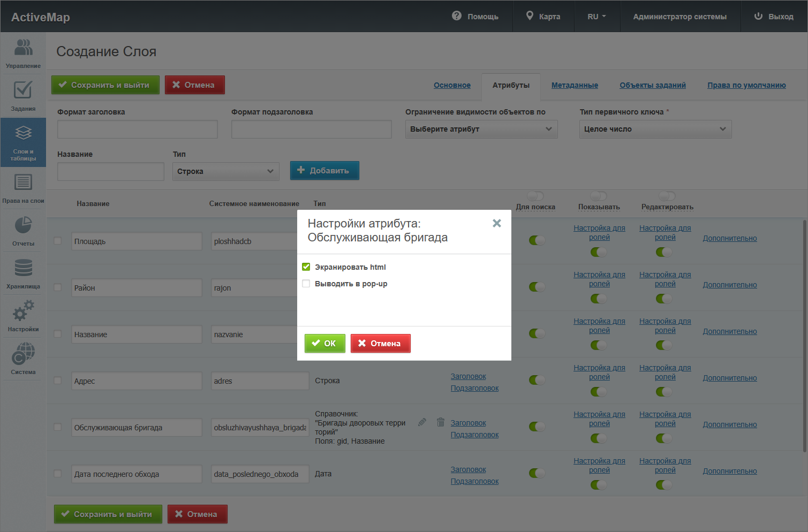
Task: Toggle Для поиска switch for Адрес row
Action: point(537,380)
